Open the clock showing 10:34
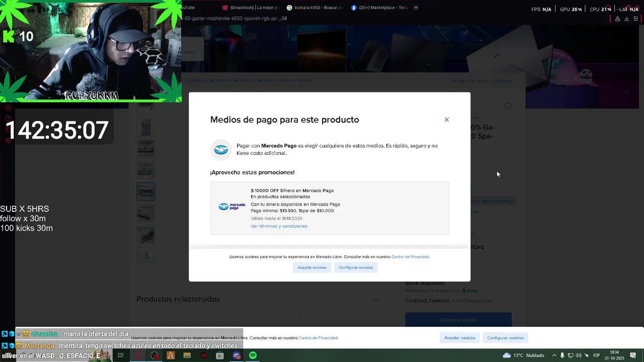This screenshot has width=644, height=362. pyautogui.click(x=614, y=355)
